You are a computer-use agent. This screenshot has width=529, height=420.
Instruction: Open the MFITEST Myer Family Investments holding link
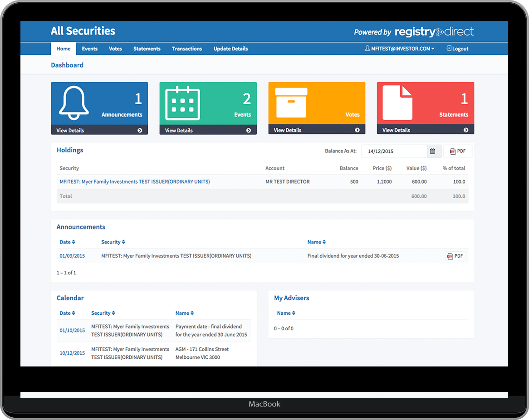click(135, 181)
